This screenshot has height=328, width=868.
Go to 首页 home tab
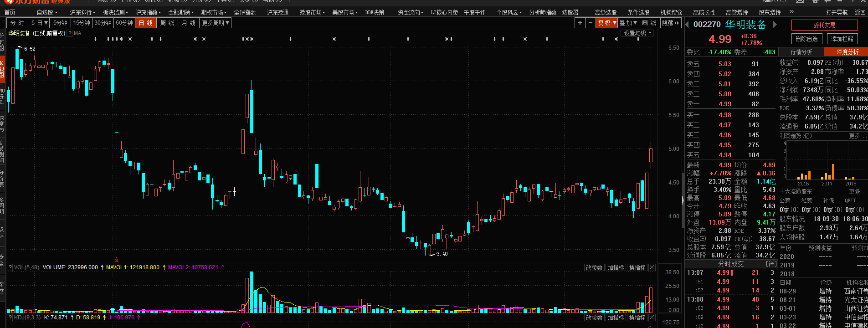[x=10, y=12]
